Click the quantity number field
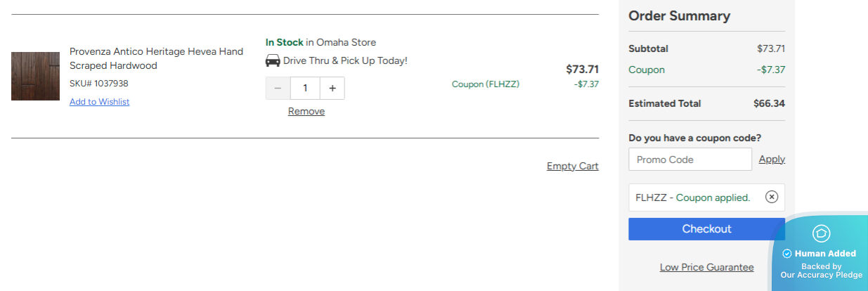The height and width of the screenshot is (291, 868). pyautogui.click(x=305, y=89)
